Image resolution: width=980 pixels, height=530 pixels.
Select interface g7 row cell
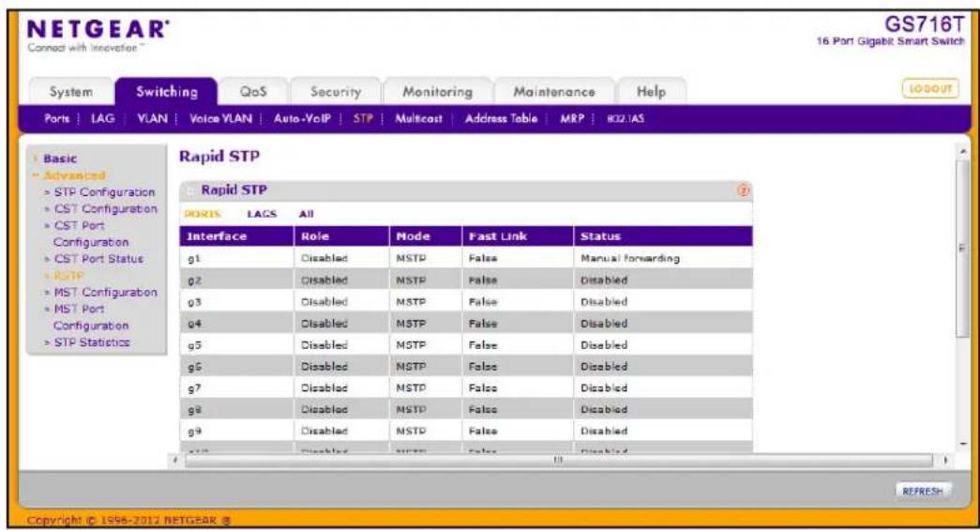[237, 387]
